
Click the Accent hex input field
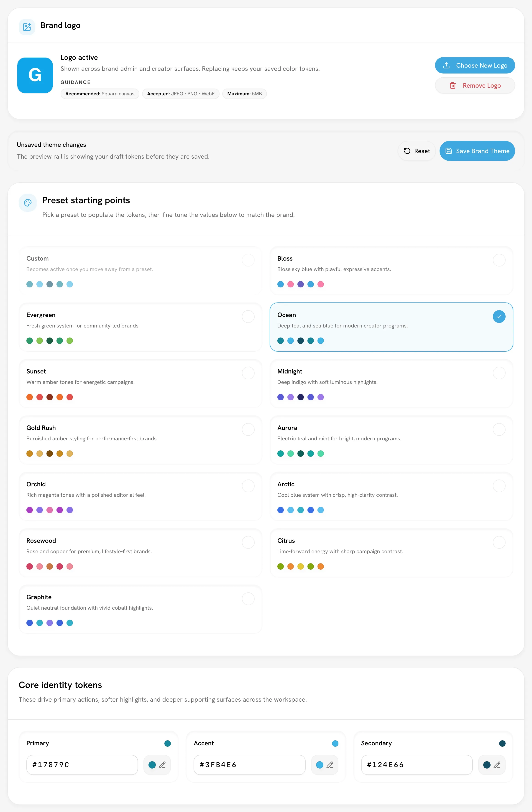click(250, 765)
